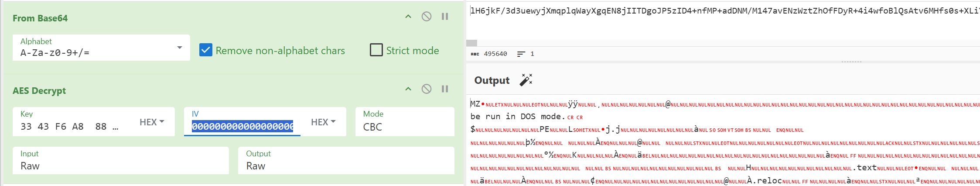Click the .text section name in output
This screenshot has width=980, height=186.
coord(864,168)
